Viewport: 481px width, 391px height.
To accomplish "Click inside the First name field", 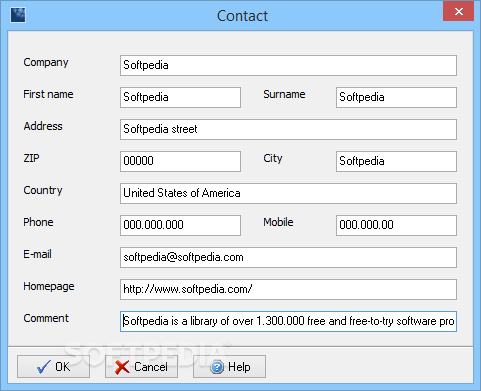I will click(180, 97).
